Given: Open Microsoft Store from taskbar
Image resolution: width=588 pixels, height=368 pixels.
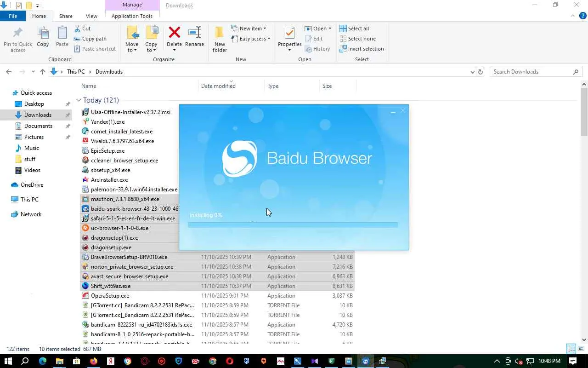Looking at the screenshot, I should tap(76, 361).
